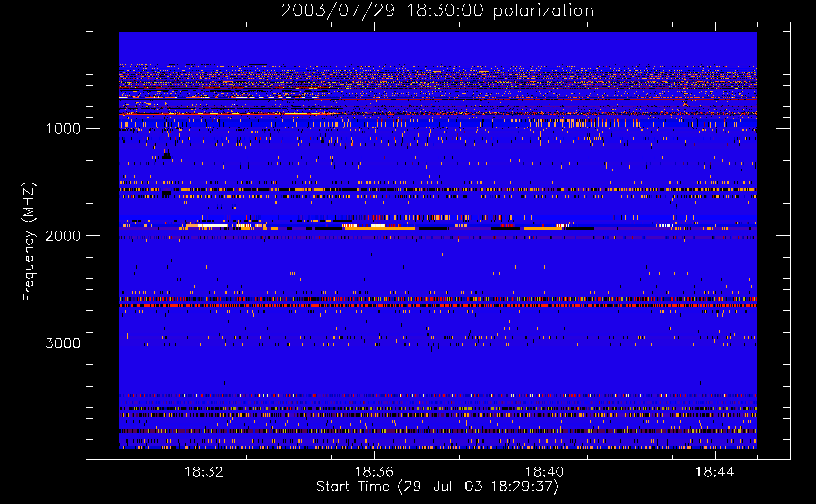Click the 'Start Time (29-Jul-03 18:29:37)' label
Image resolution: width=816 pixels, height=504 pixels.
[x=437, y=487]
